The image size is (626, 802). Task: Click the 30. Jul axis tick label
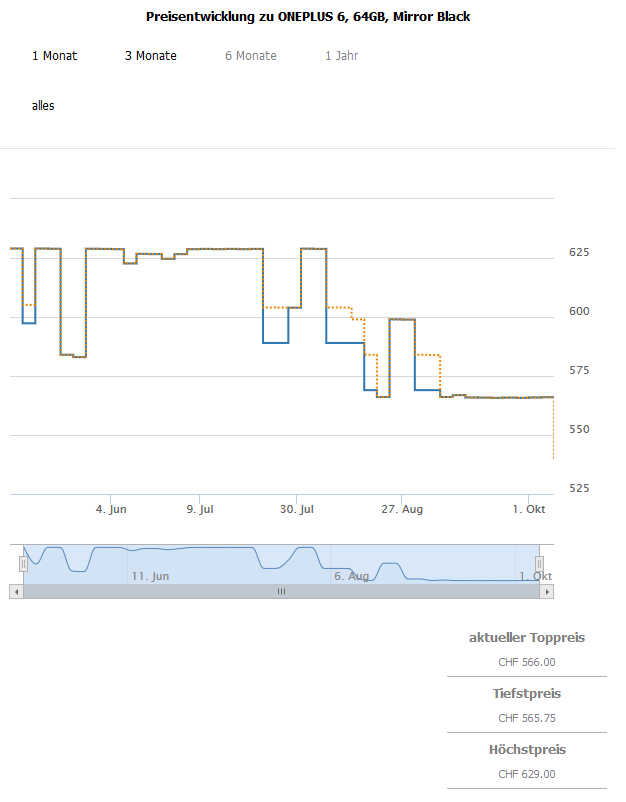pos(297,509)
